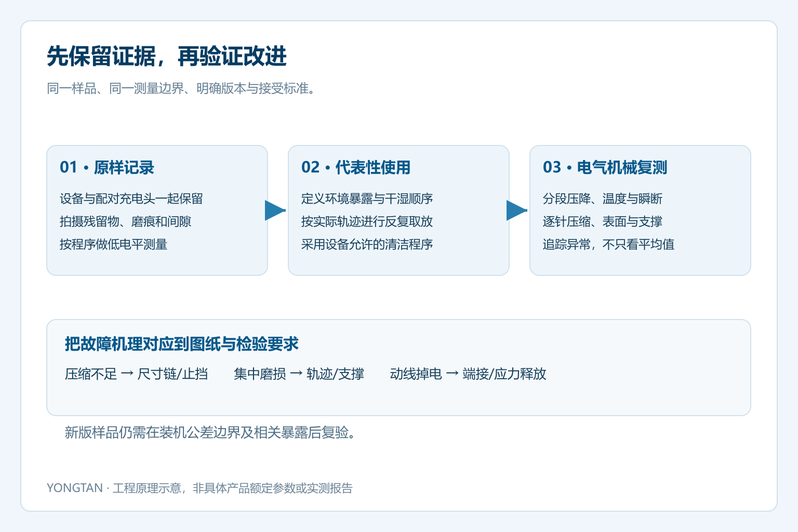The height and width of the screenshot is (532, 798).
Task: Click line 按实际轨迹进行反复取放
Action: point(367,221)
